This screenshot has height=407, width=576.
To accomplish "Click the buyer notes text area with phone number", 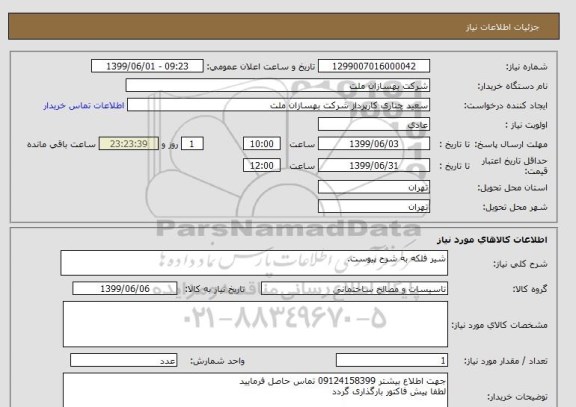I will click(255, 390).
